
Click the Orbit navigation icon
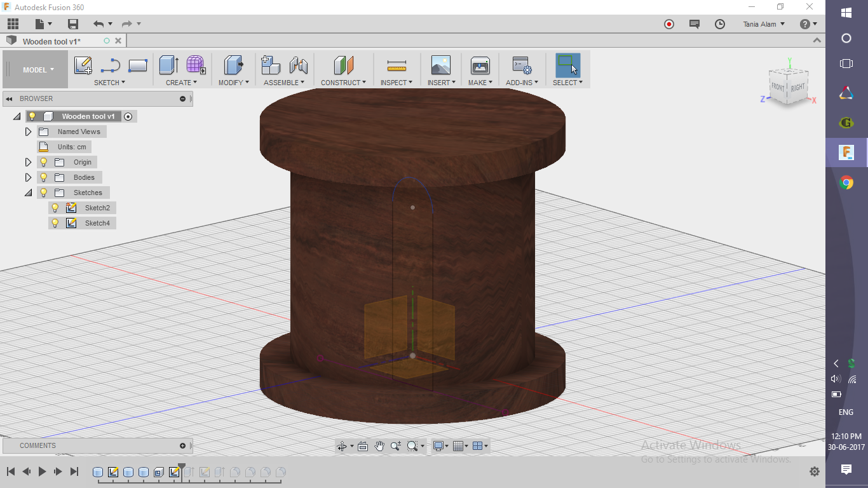point(342,446)
